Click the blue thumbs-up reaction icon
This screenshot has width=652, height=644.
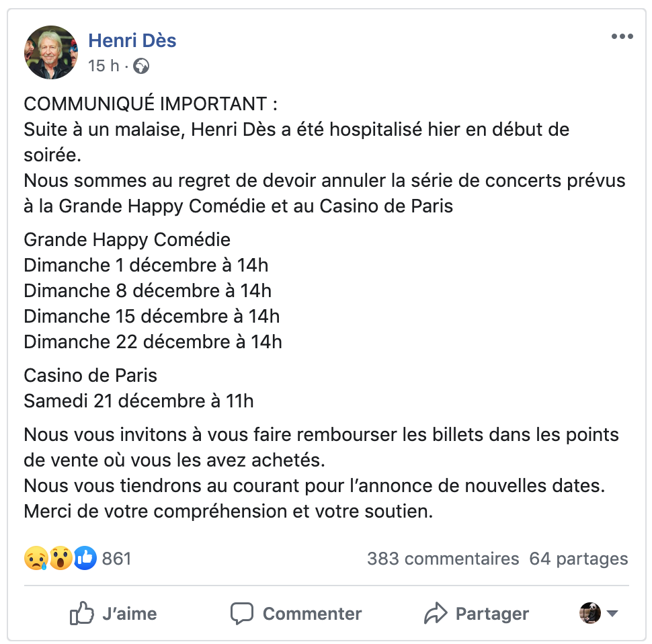click(85, 558)
